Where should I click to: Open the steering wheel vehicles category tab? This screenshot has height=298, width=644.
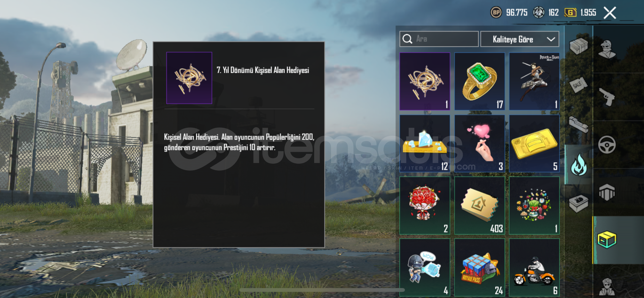(607, 145)
